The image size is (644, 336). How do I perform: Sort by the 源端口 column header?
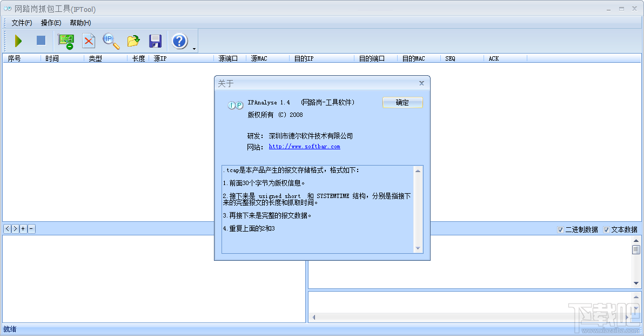pyautogui.click(x=230, y=58)
